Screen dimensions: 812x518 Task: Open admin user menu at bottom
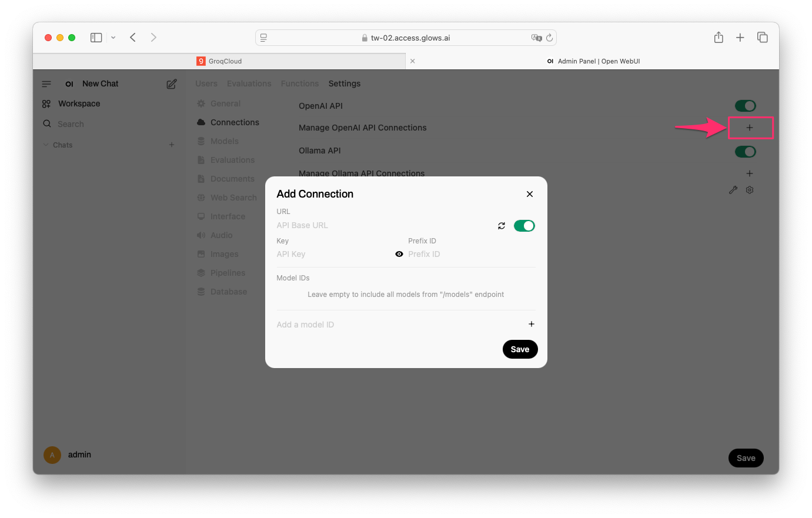point(68,454)
